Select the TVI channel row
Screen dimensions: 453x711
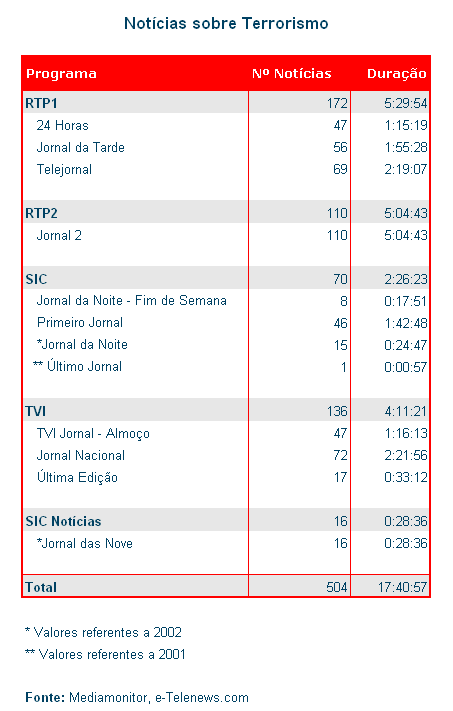tap(226, 411)
